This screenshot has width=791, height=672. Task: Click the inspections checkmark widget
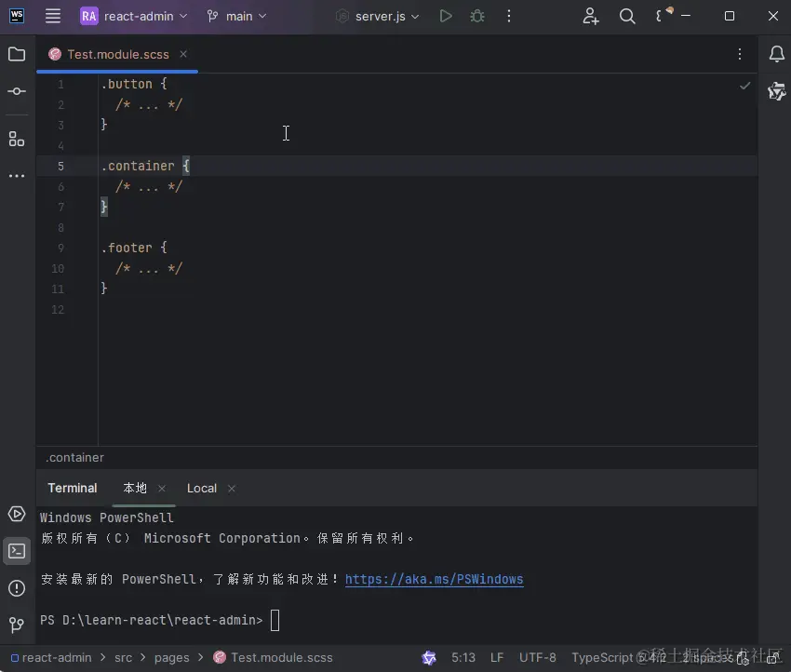744,86
